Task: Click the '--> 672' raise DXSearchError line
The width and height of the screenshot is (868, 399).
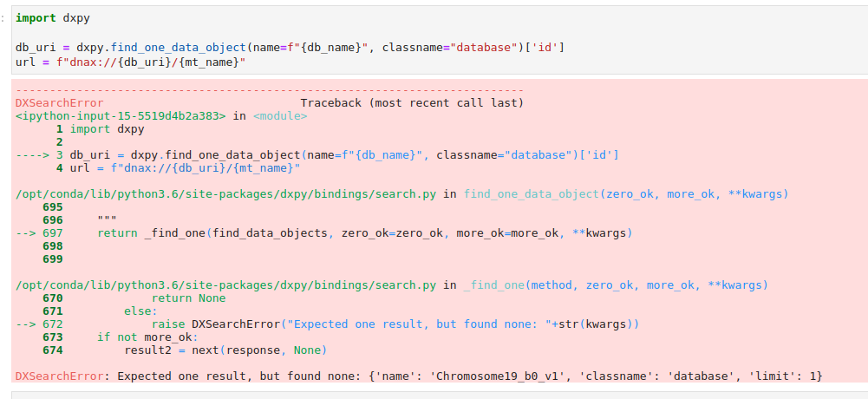Action: (327, 324)
